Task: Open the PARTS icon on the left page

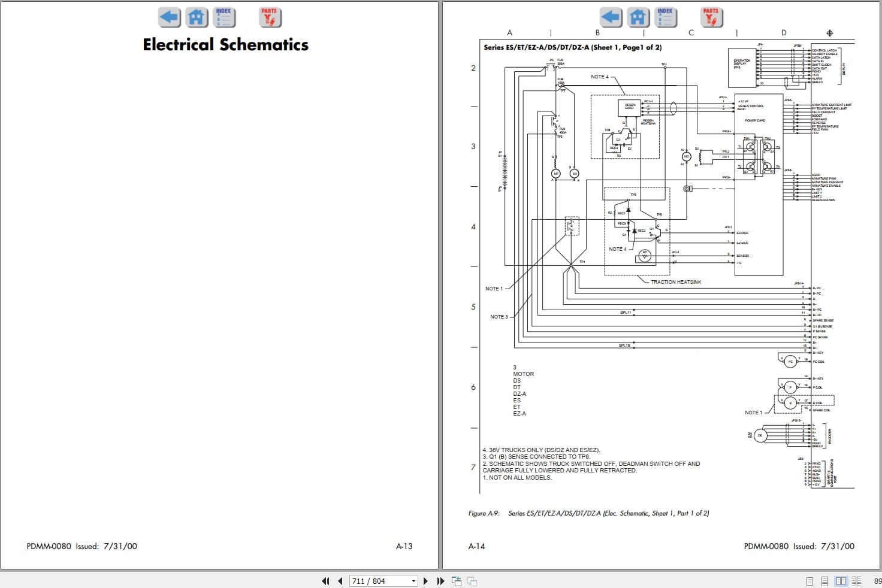Action: click(269, 17)
